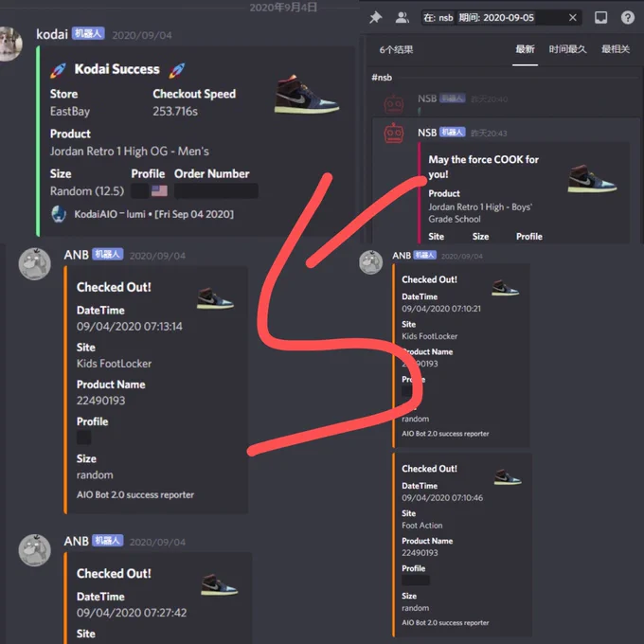Viewport: 644px width, 644px height.
Task: Click the Random (12.5) size value
Action: tap(87, 191)
